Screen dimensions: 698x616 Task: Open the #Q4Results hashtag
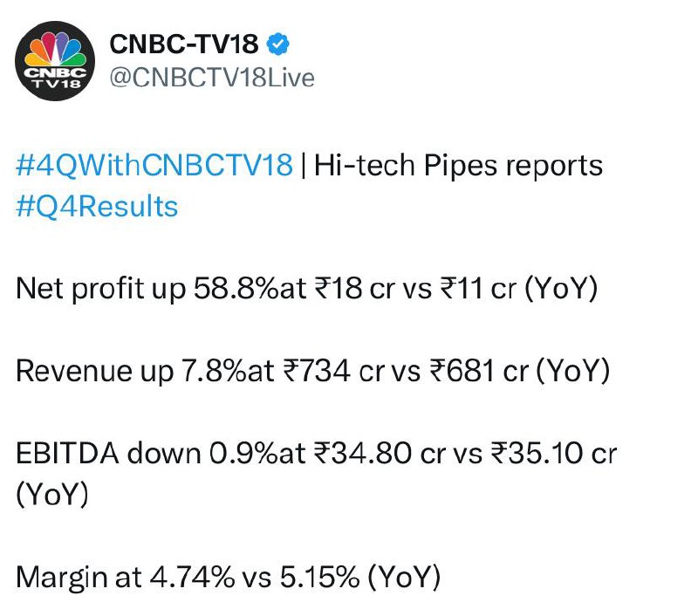tap(97, 207)
